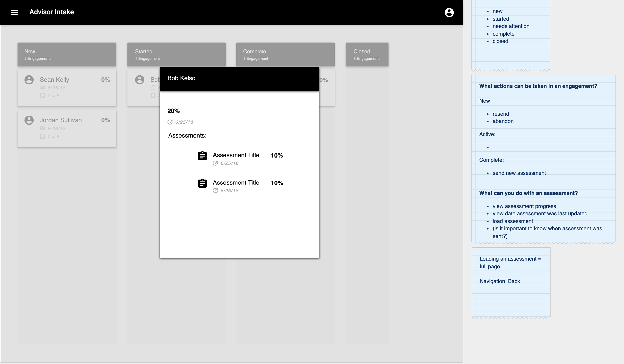Open the Jordan Sullivan engagement card
This screenshot has height=364, width=624.
[67, 129]
